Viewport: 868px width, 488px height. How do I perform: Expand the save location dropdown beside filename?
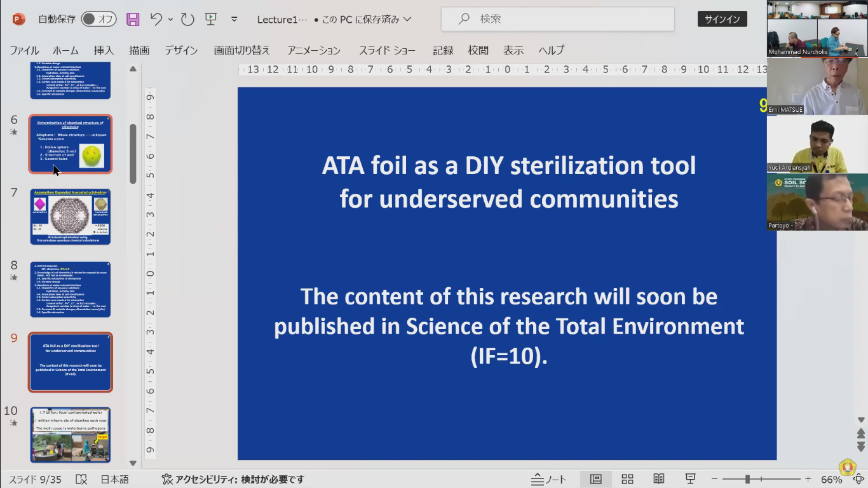407,20
